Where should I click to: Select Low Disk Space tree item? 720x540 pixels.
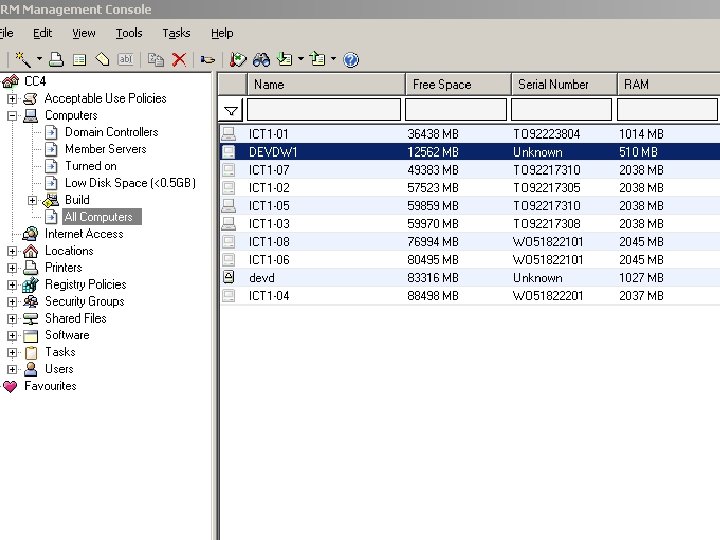[x=130, y=183]
